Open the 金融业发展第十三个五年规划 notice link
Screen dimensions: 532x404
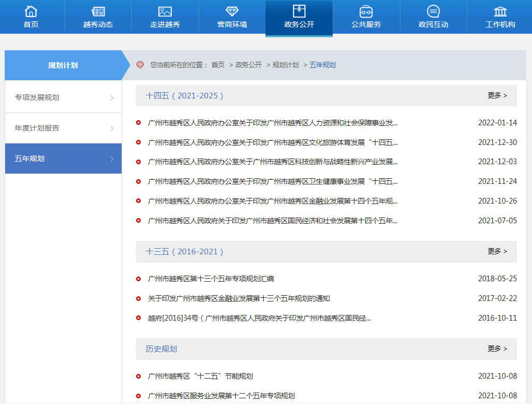pos(239,298)
